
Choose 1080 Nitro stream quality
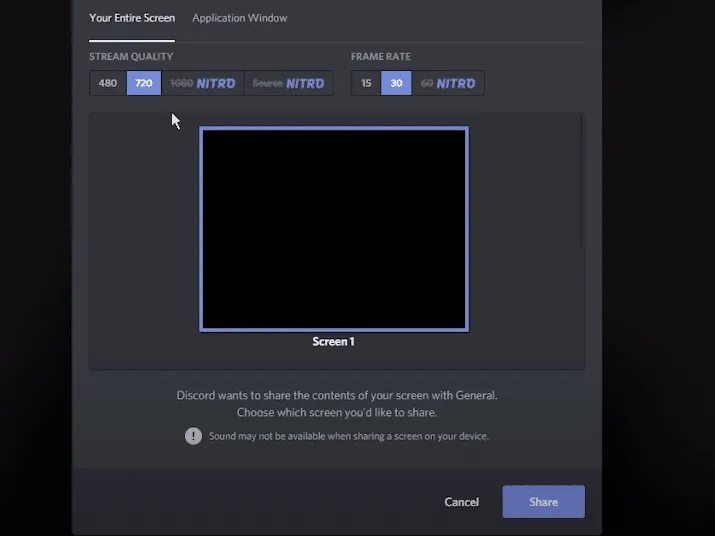(x=202, y=83)
